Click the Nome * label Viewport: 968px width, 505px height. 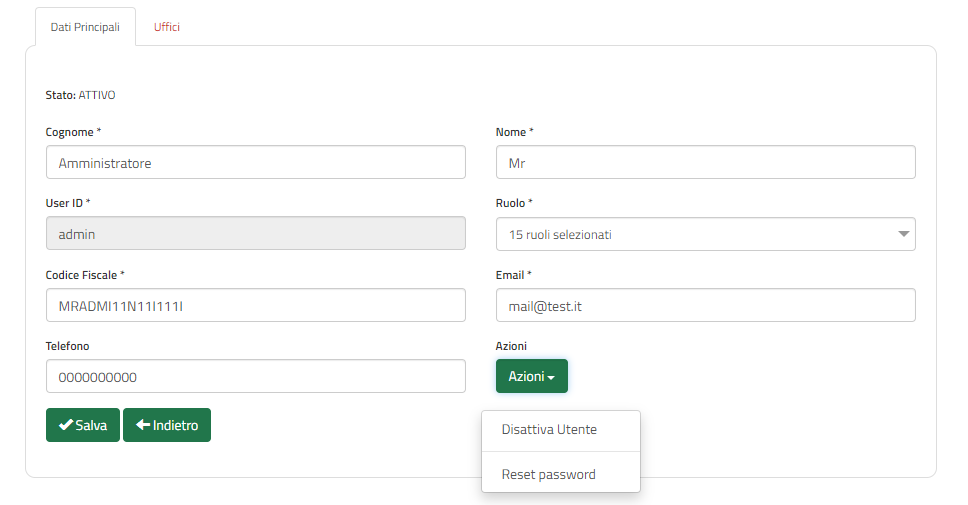514,132
